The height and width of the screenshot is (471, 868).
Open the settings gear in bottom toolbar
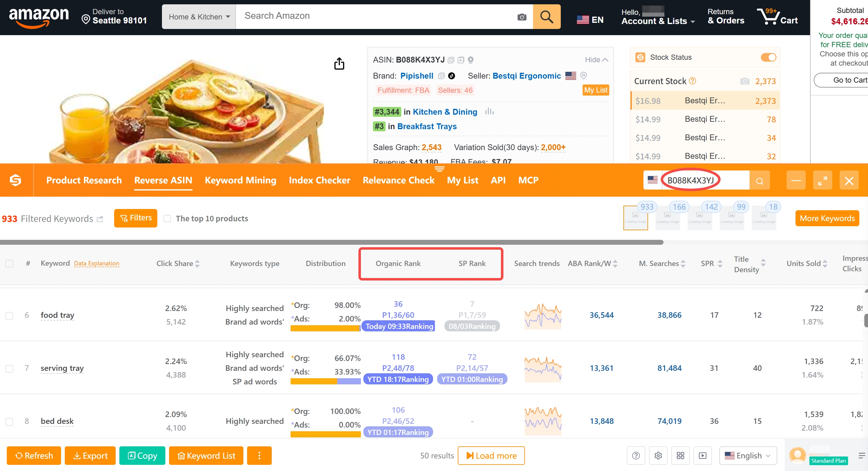coord(658,456)
